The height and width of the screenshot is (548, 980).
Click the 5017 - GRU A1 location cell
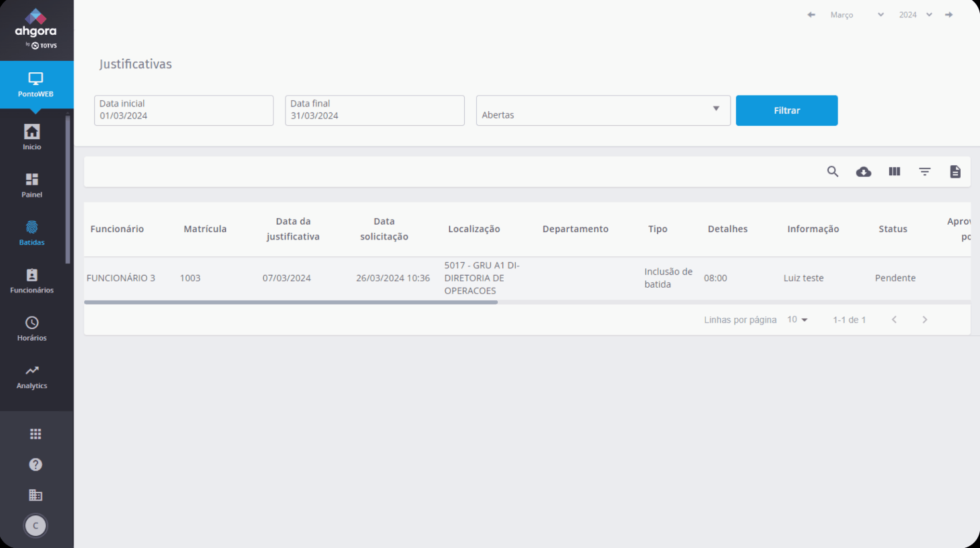point(482,278)
